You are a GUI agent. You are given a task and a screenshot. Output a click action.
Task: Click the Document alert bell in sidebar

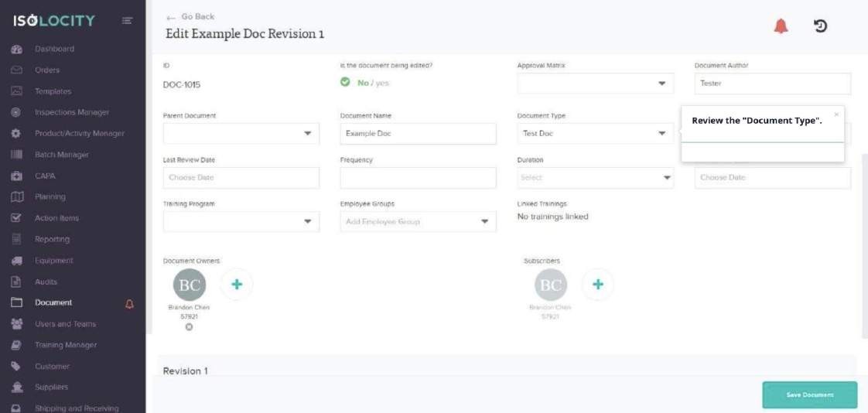(x=129, y=304)
